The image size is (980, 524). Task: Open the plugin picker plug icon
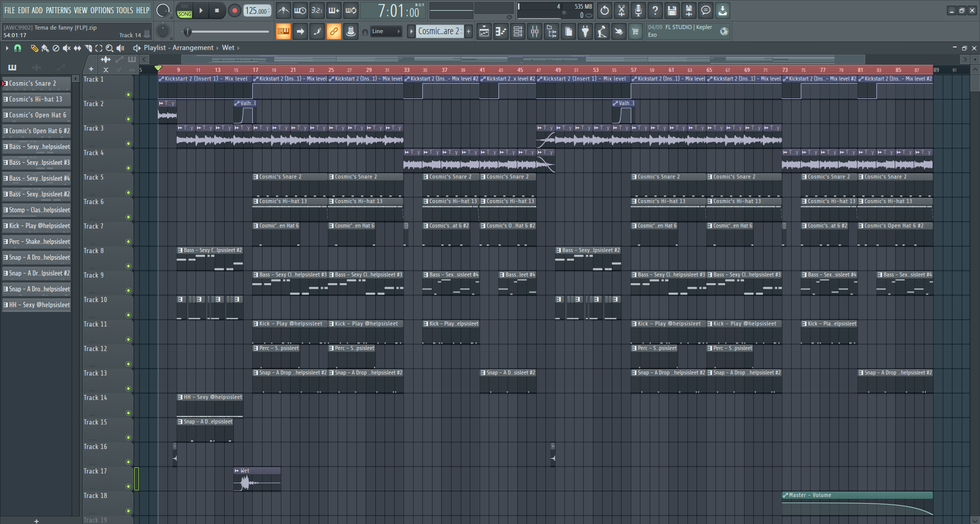[585, 32]
